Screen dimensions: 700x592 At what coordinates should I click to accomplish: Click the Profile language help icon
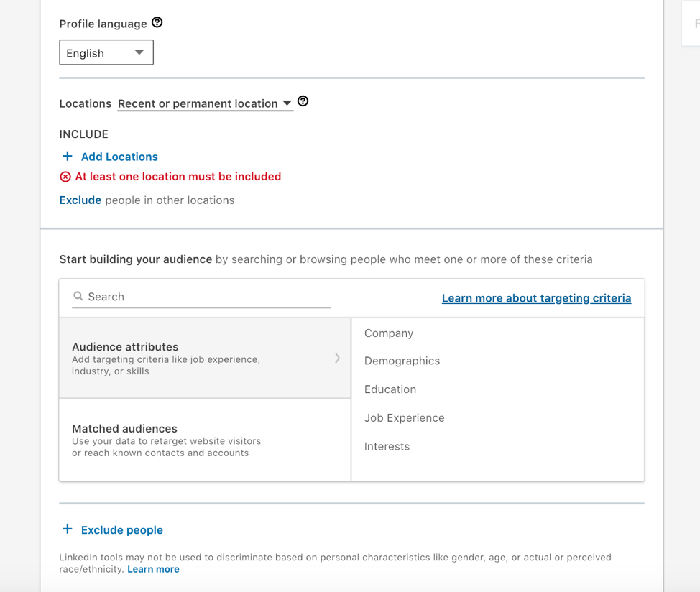[x=157, y=22]
